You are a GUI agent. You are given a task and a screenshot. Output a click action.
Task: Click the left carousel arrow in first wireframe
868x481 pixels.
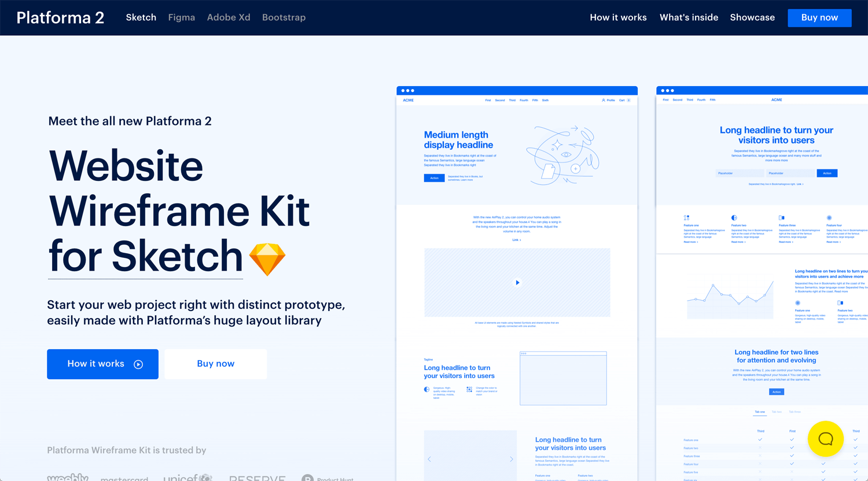(x=429, y=459)
